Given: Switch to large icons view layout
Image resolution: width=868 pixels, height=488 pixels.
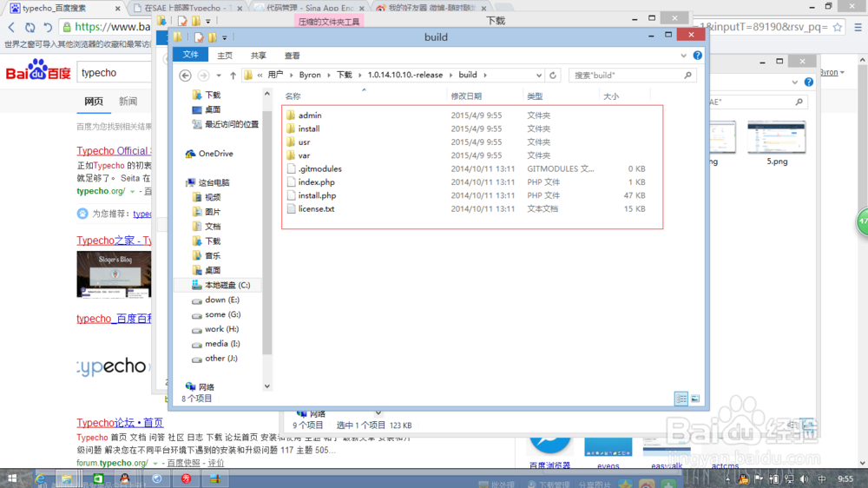Looking at the screenshot, I should point(695,399).
